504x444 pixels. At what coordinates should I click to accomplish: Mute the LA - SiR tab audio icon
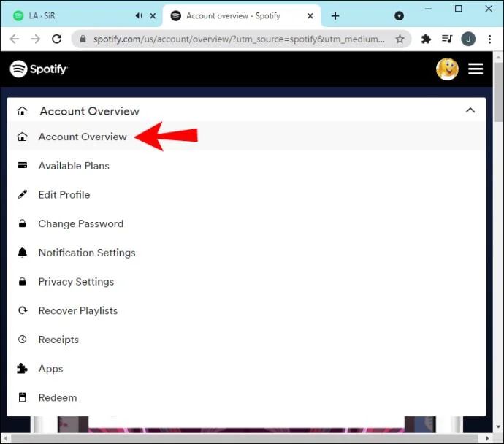coord(139,15)
